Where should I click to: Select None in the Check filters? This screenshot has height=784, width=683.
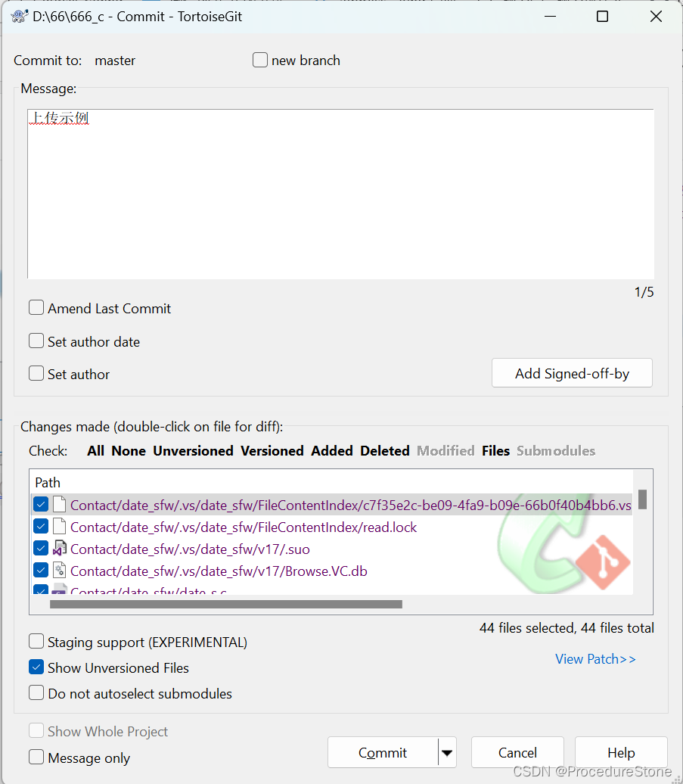click(x=129, y=450)
